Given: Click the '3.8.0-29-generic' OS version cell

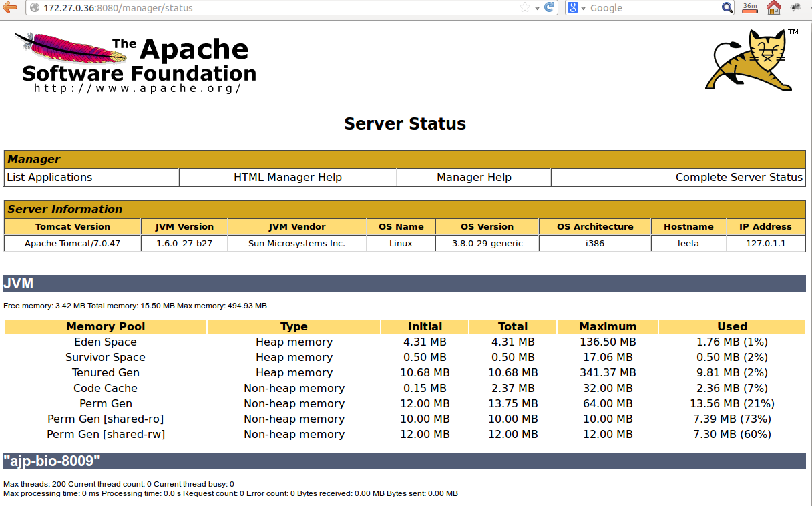Looking at the screenshot, I should click(x=487, y=243).
